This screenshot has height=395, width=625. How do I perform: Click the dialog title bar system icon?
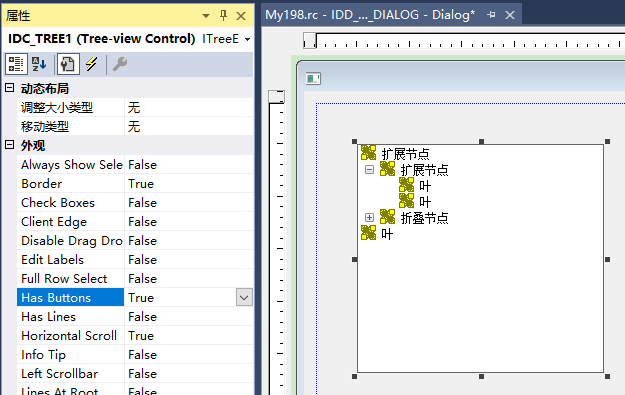point(313,78)
